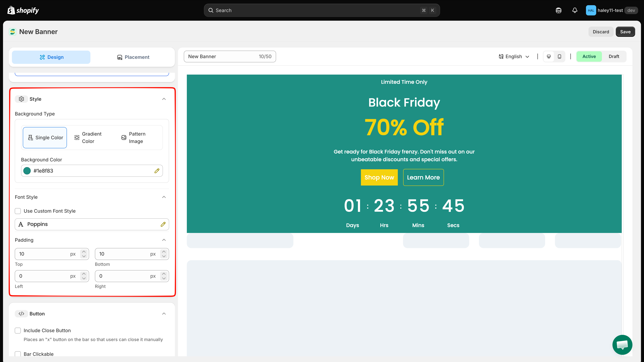Click the Learn More preview button
This screenshot has height=362, width=644.
(x=423, y=177)
